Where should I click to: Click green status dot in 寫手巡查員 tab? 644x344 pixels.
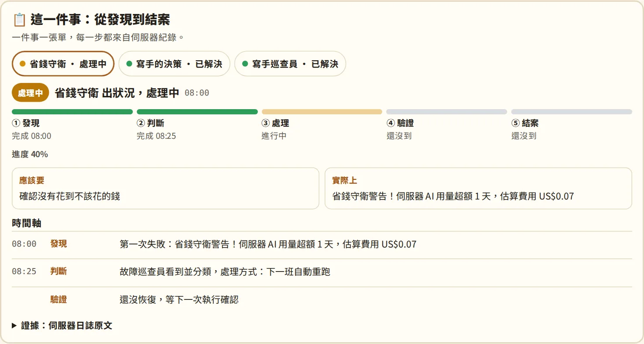tap(245, 64)
